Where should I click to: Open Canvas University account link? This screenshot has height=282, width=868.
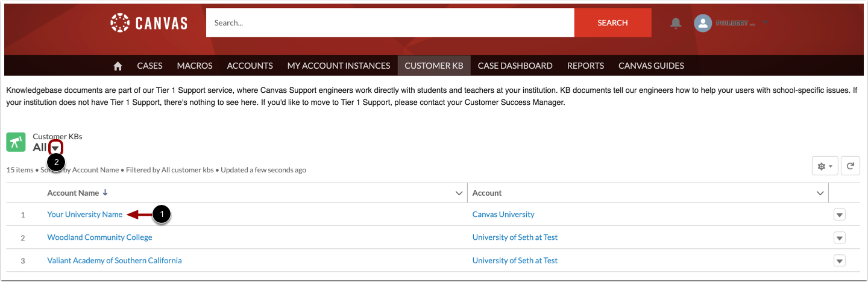[x=503, y=215]
